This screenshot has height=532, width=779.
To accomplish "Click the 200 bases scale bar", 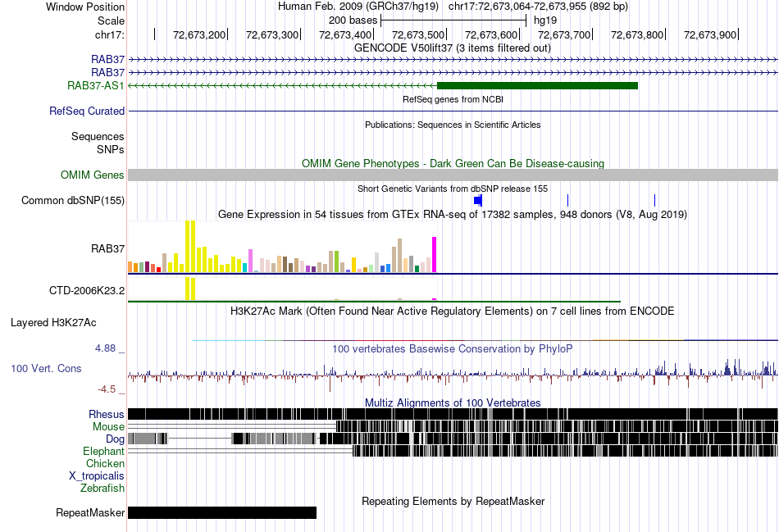I will [x=453, y=20].
